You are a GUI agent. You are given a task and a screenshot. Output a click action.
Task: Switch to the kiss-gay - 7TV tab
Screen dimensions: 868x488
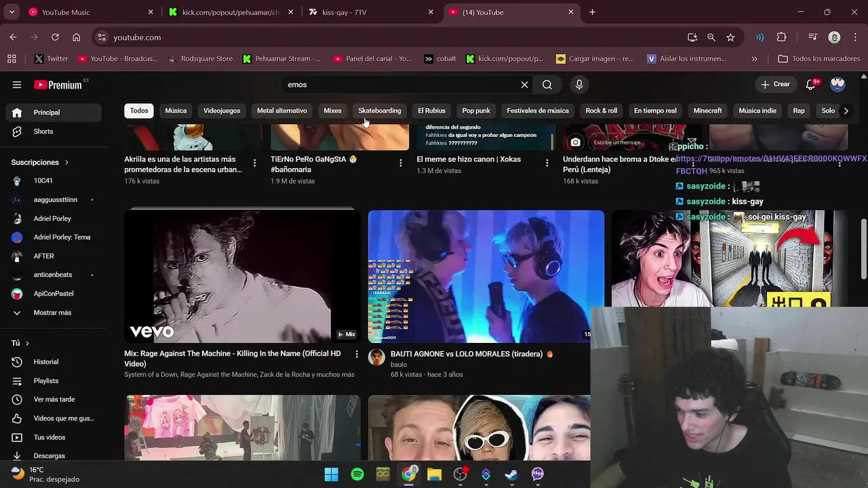[370, 12]
